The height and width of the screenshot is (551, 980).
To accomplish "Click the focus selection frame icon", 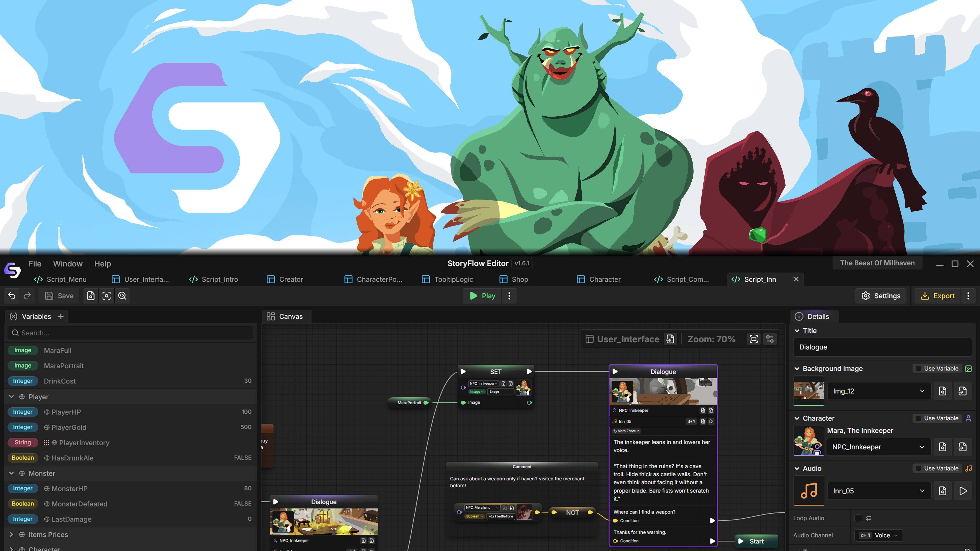I will [x=106, y=296].
